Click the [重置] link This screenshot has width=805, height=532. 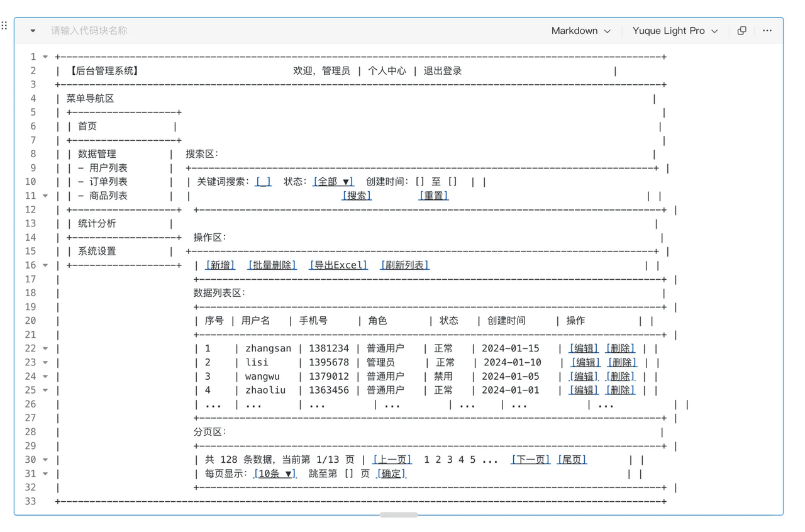tap(434, 196)
